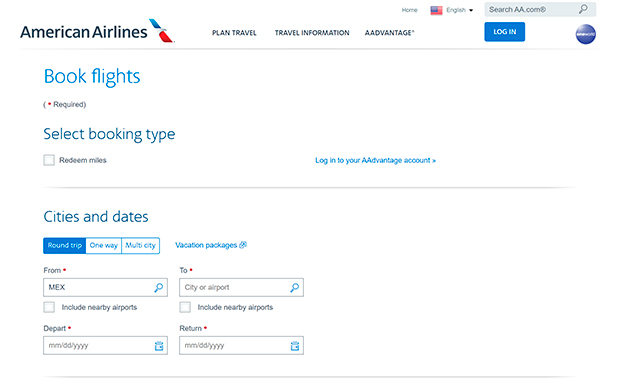Open airport lookup for To field
Viewport: 620px width, 380px height.
295,287
